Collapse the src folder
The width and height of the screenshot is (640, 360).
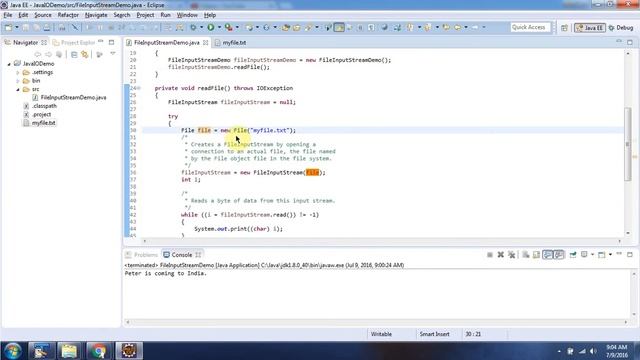point(18,89)
